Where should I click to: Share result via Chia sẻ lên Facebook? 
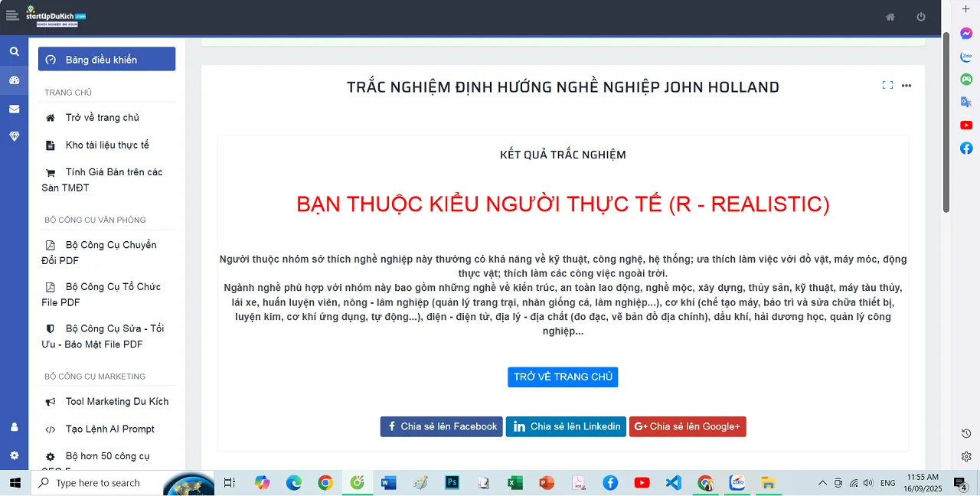tap(442, 426)
